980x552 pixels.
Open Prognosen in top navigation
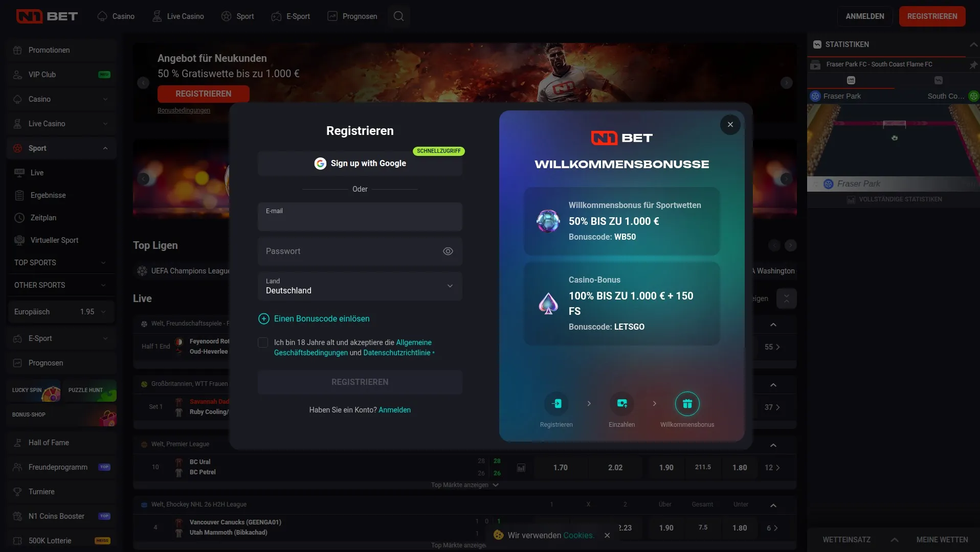[352, 16]
